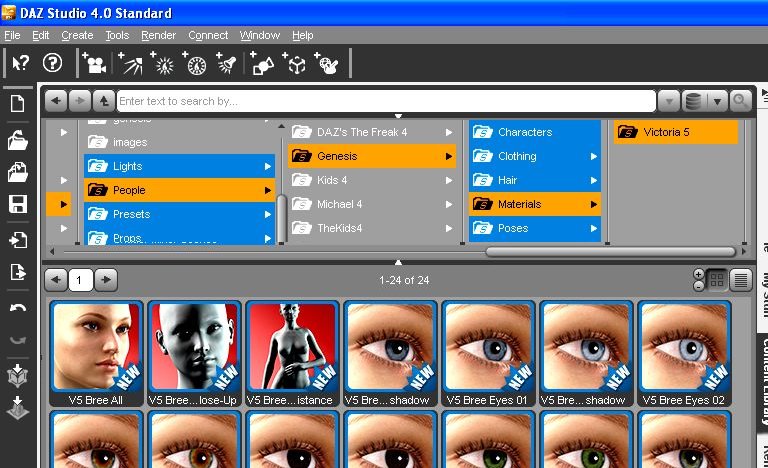768x468 pixels.
Task: Expand the Lights folder arrow
Action: (268, 166)
